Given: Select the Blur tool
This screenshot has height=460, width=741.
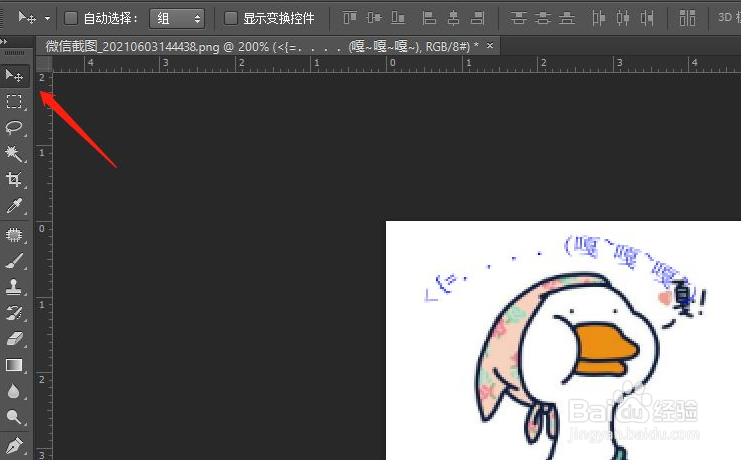Looking at the screenshot, I should [x=14, y=391].
